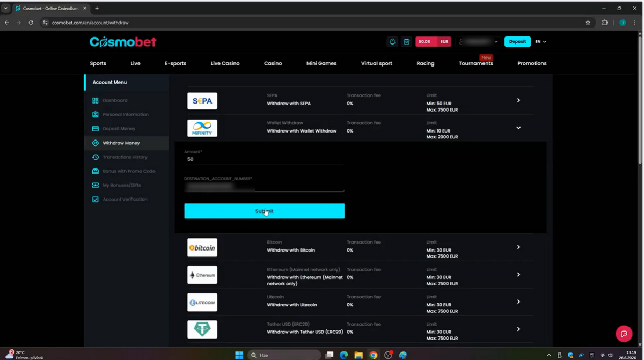Click the Amount input field

(264, 159)
